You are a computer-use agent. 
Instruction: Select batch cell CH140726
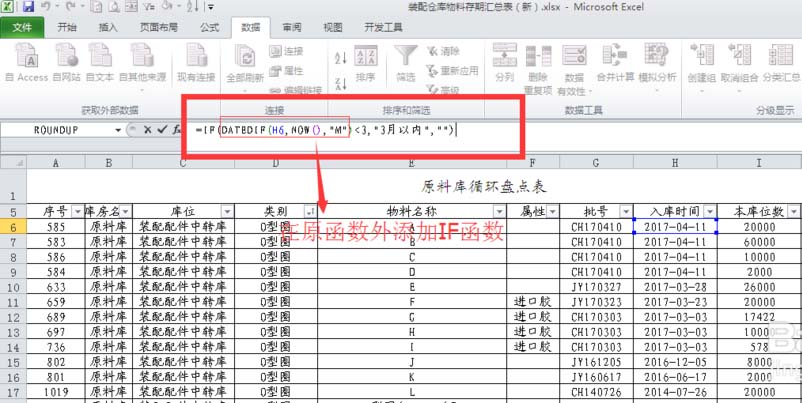596,393
